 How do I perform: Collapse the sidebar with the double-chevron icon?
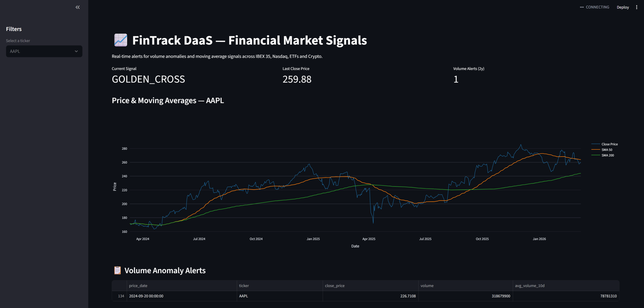pyautogui.click(x=77, y=7)
